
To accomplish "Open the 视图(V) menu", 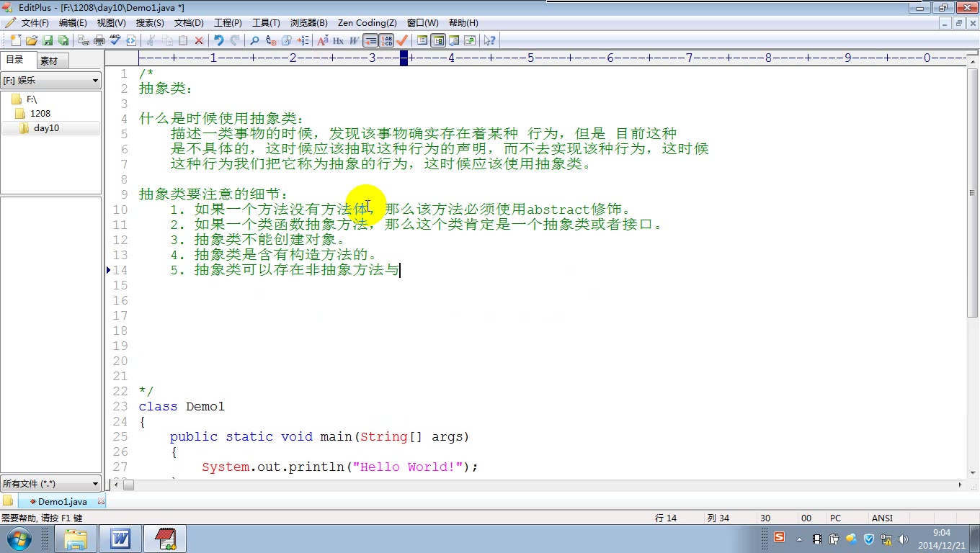I will point(111,23).
